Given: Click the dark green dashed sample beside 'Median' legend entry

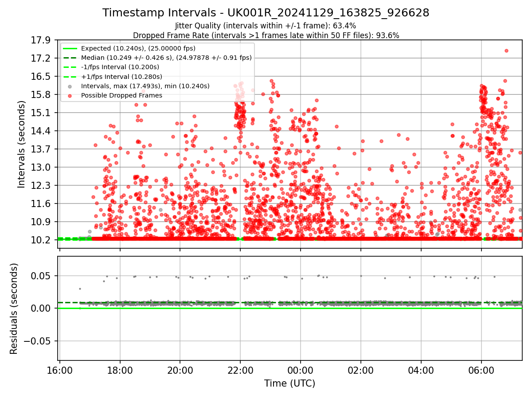Looking at the screenshot, I should click(x=70, y=58).
